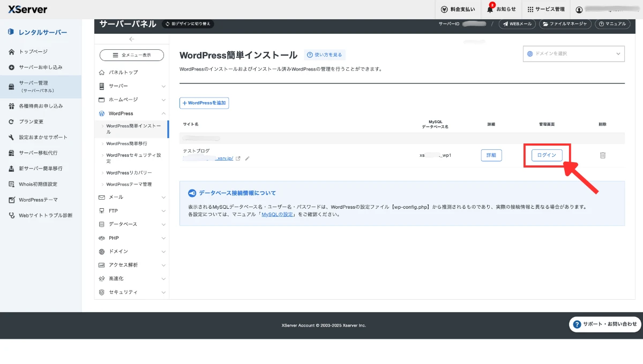Expand アクセス解析 menu section
Image resolution: width=643 pixels, height=364 pixels.
click(x=132, y=265)
